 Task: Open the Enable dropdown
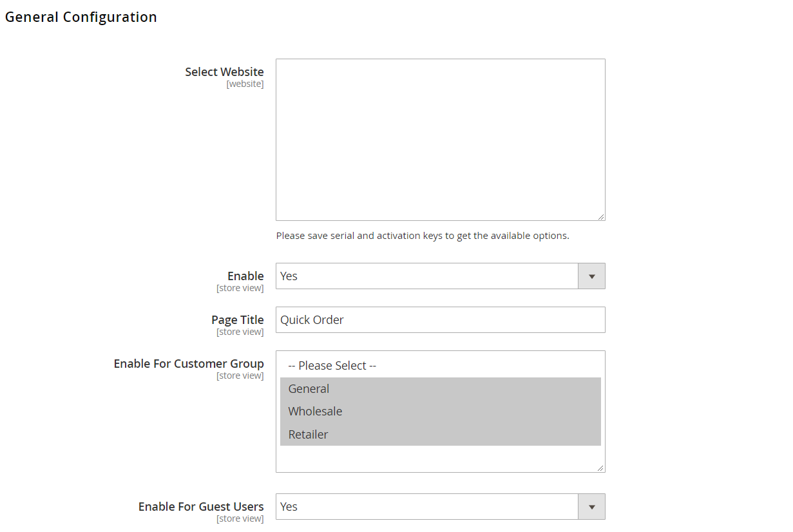[x=440, y=276]
